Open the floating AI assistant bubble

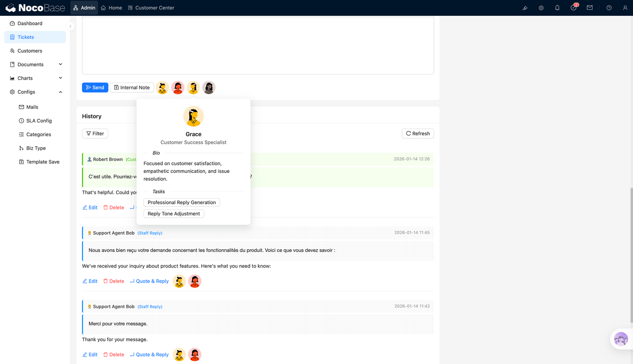621,339
